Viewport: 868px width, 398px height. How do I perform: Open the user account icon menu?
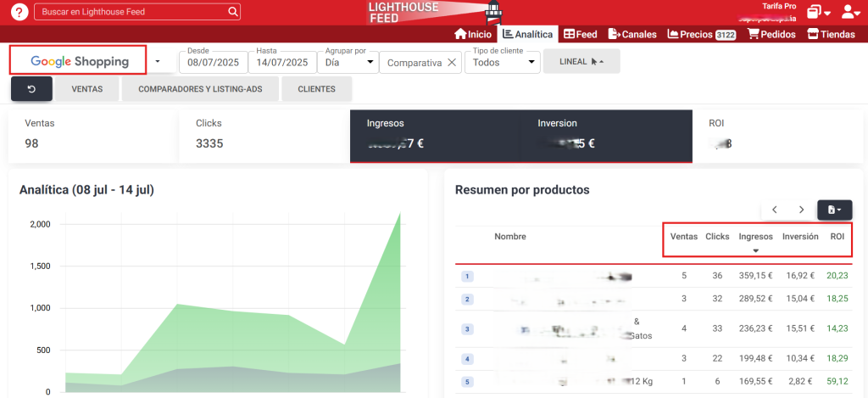click(851, 12)
